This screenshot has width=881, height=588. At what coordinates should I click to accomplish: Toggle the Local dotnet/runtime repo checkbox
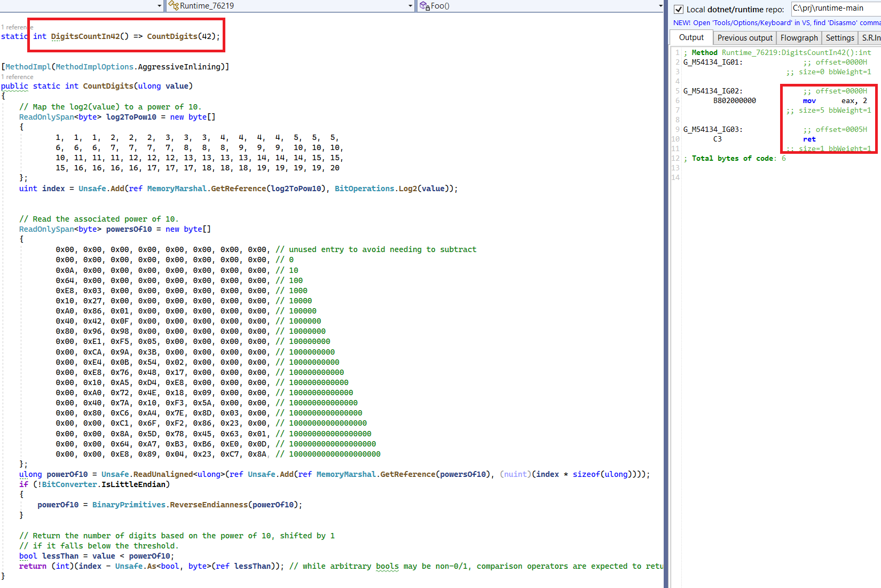(679, 9)
